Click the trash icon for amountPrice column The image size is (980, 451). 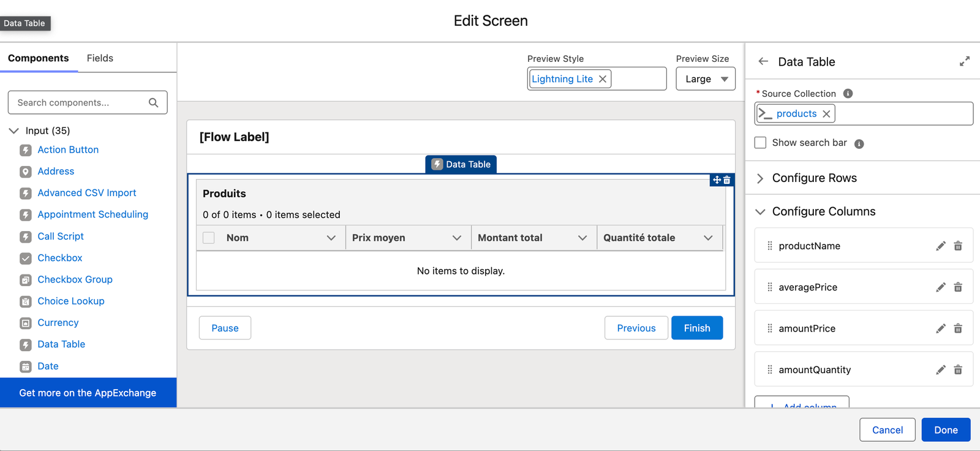click(958, 328)
